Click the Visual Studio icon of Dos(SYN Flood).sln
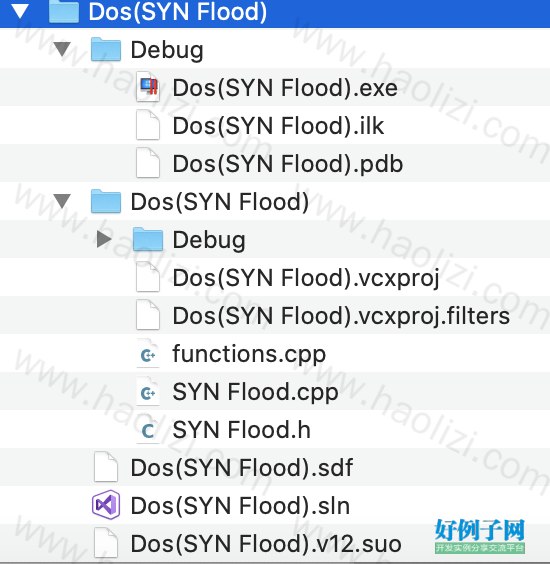 click(106, 505)
